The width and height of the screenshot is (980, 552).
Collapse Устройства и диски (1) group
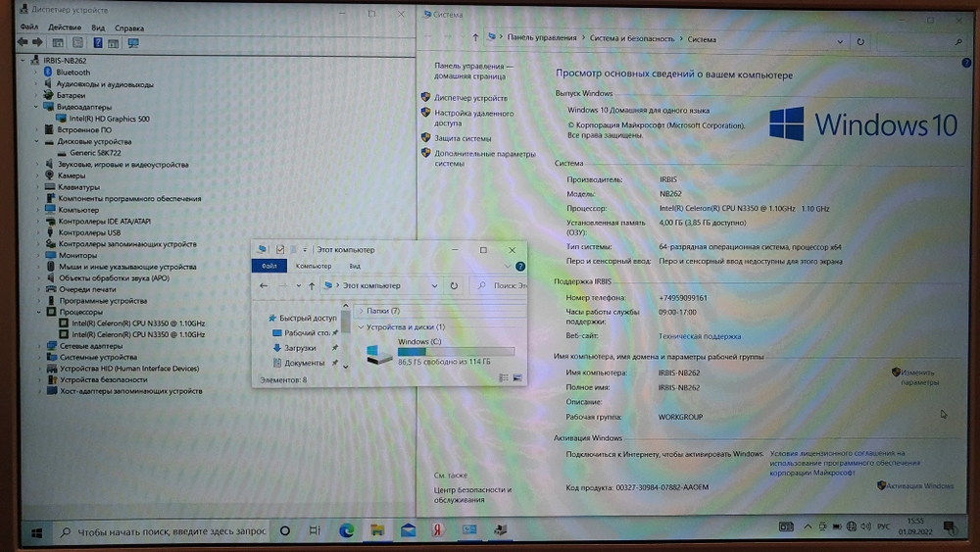pyautogui.click(x=361, y=326)
